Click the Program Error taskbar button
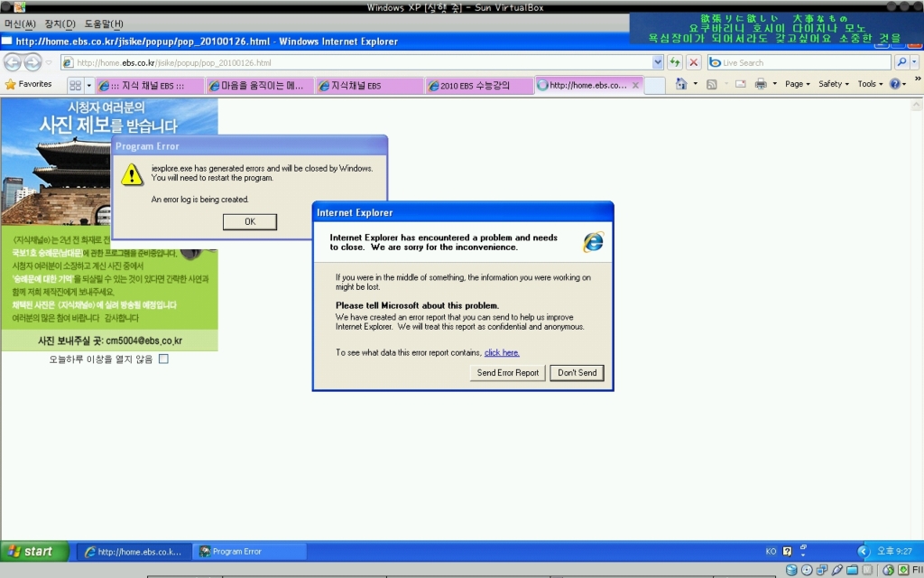The image size is (924, 578). click(x=250, y=552)
